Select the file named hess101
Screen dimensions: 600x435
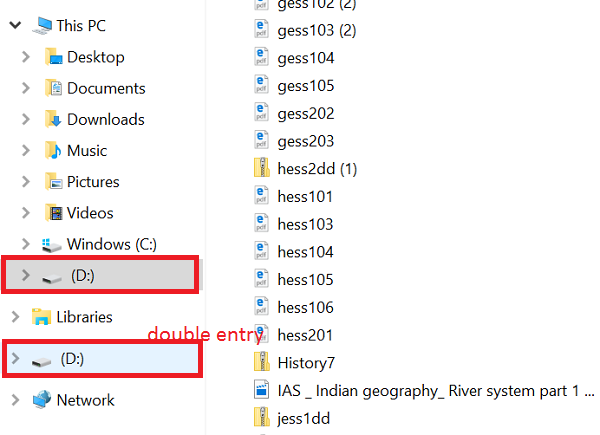(305, 196)
